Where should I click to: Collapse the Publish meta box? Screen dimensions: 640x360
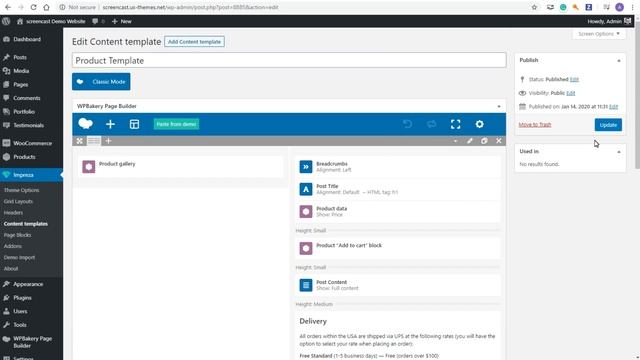pyautogui.click(x=619, y=60)
